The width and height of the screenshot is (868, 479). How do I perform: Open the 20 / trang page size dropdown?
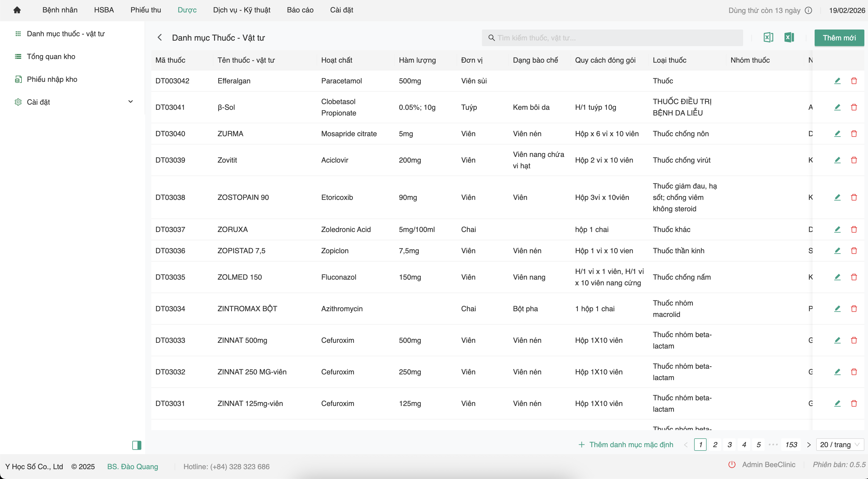click(x=840, y=445)
